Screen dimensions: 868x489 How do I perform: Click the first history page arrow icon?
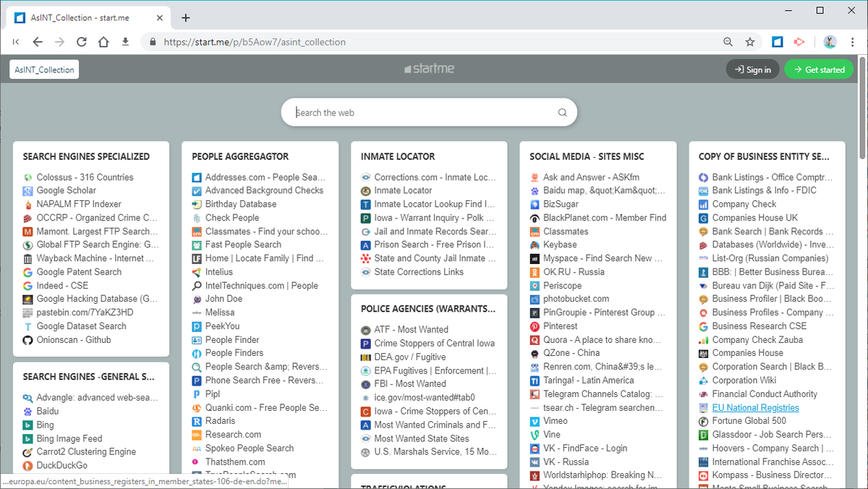click(x=15, y=42)
